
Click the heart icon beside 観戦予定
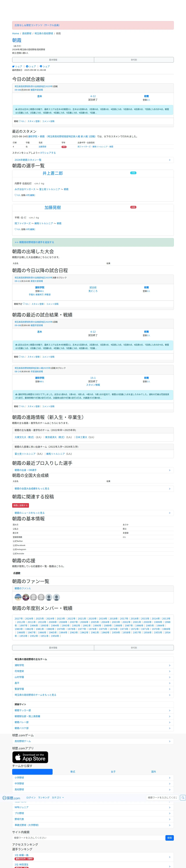tap(24, 304)
